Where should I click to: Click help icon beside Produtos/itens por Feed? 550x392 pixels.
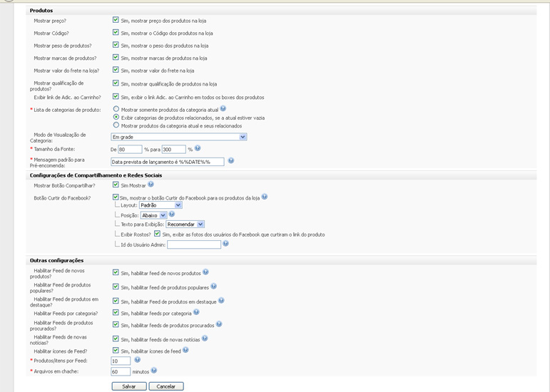[138, 359]
